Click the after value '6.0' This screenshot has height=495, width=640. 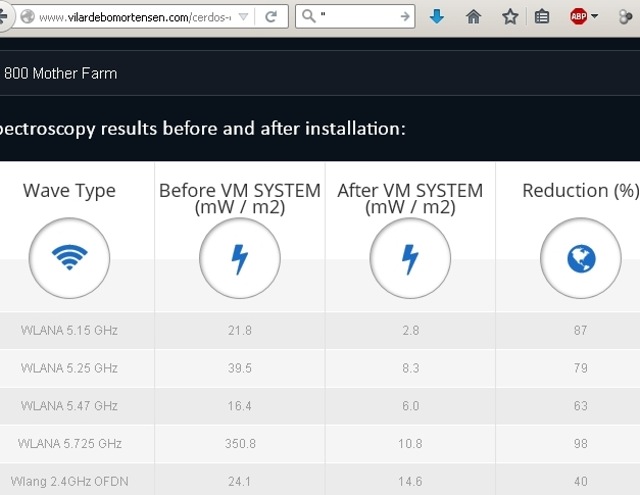(411, 406)
